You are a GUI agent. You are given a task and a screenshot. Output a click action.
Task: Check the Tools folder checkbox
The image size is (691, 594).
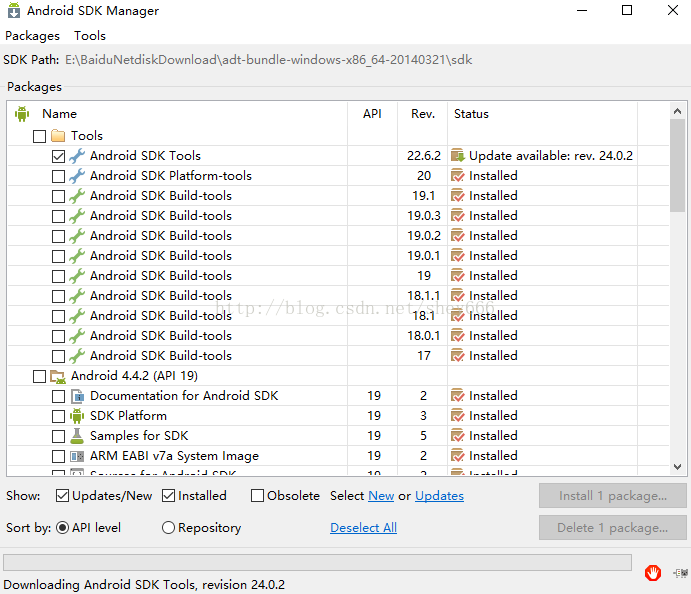tap(39, 136)
